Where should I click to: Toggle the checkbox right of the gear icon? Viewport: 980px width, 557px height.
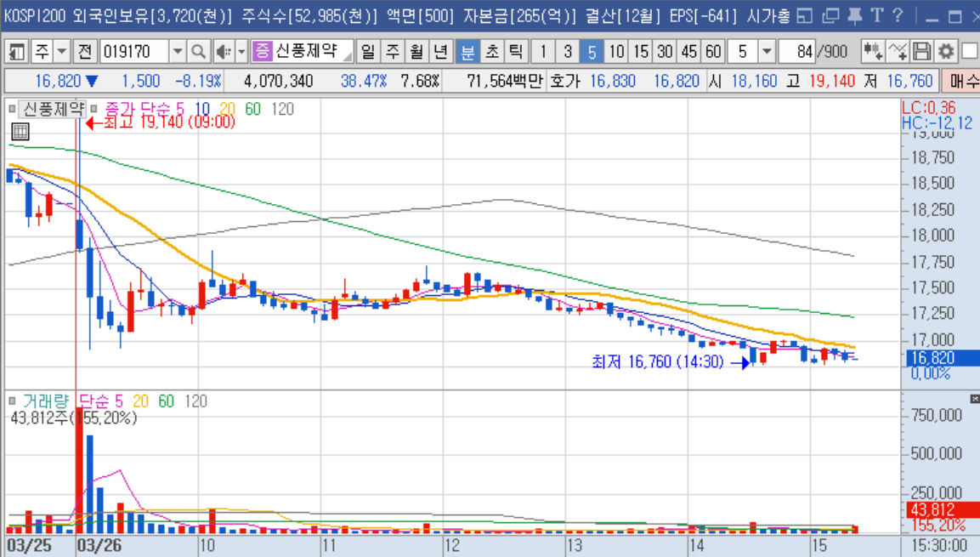click(969, 51)
